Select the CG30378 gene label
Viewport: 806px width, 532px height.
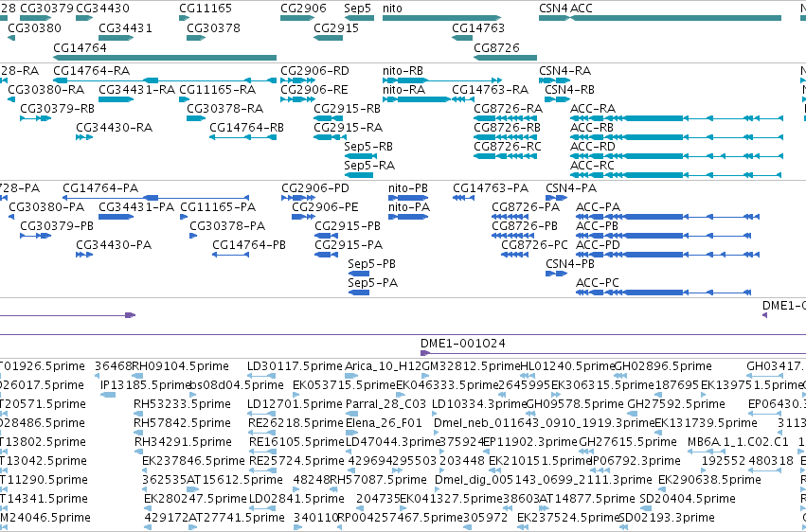[213, 27]
